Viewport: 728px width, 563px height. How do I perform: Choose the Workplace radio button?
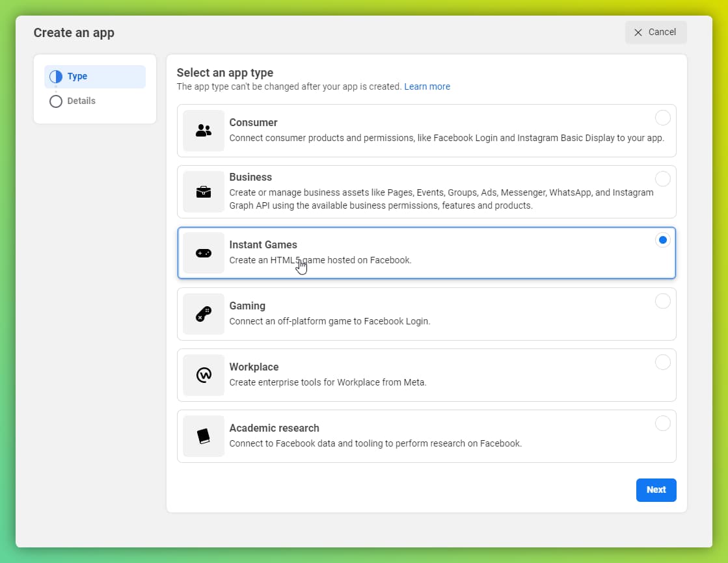pos(662,362)
